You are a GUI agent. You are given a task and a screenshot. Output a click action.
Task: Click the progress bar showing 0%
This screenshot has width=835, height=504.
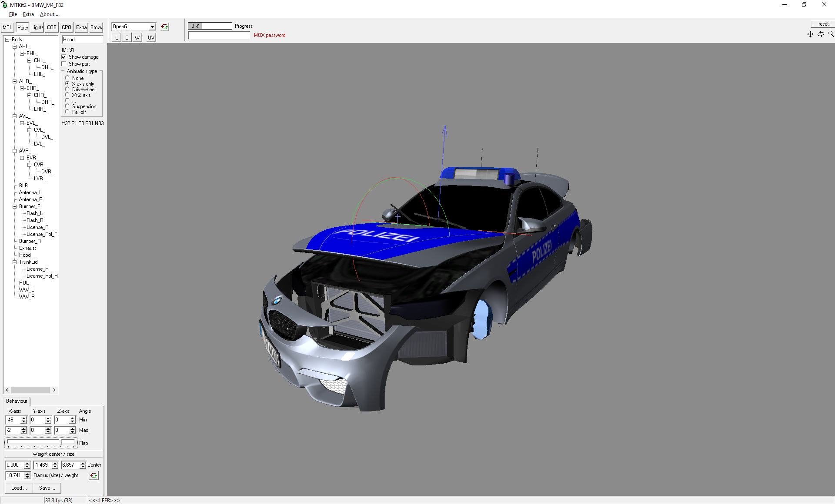(x=210, y=26)
